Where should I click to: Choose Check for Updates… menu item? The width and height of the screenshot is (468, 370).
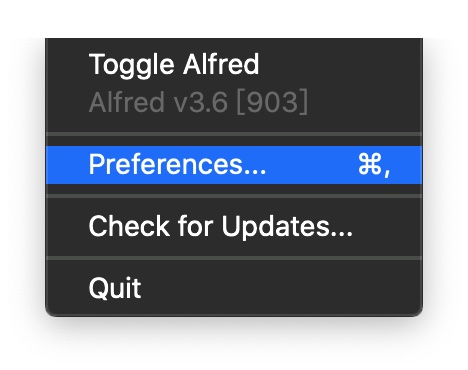(x=234, y=227)
